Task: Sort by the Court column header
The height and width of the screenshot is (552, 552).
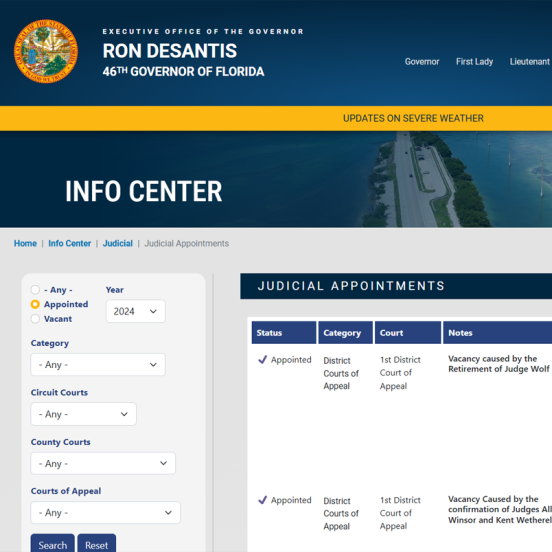Action: tap(408, 332)
